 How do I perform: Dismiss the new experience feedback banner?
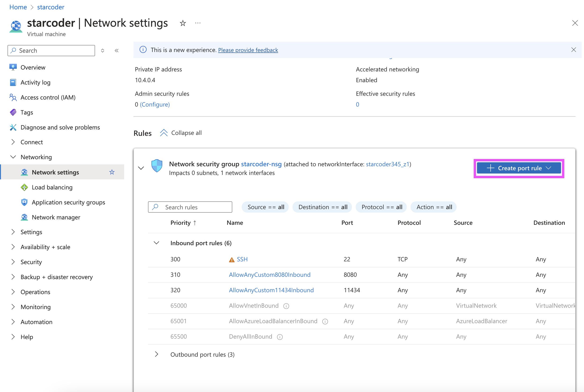click(573, 50)
